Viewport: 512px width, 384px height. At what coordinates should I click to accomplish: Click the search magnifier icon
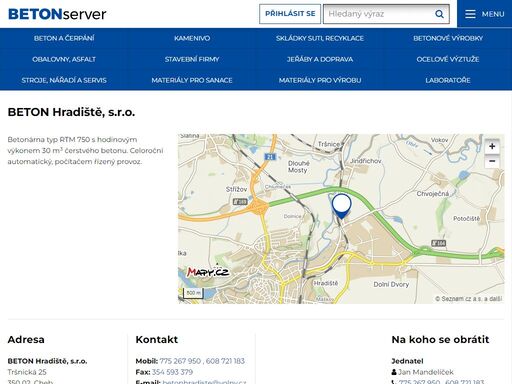(x=439, y=14)
